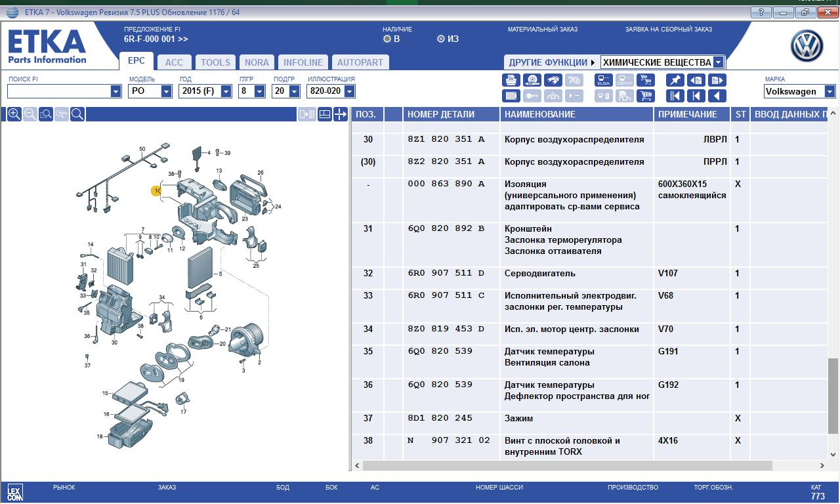Open the МОДЕЛЬ dropdown showing PO
The image size is (840, 504).
pyautogui.click(x=167, y=91)
